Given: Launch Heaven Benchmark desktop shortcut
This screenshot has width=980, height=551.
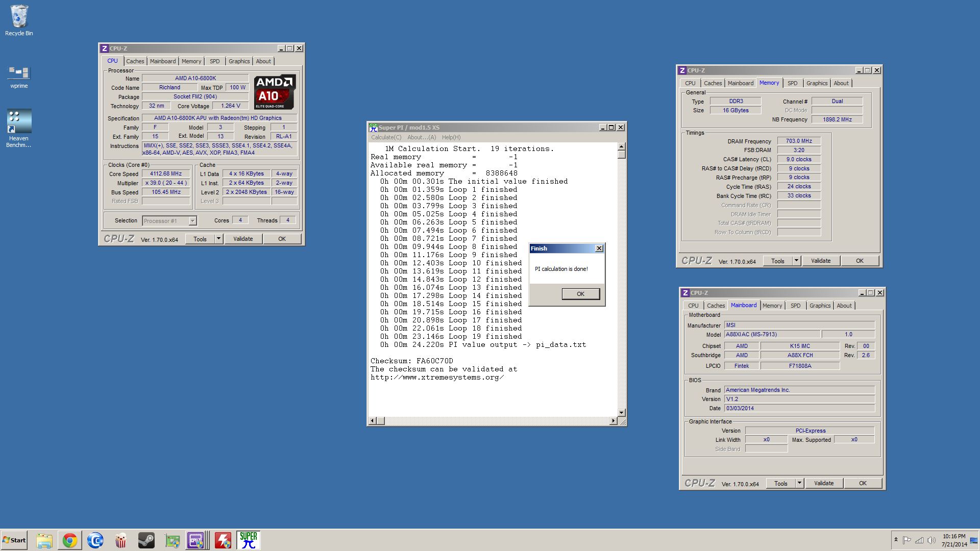Looking at the screenshot, I should pyautogui.click(x=19, y=129).
